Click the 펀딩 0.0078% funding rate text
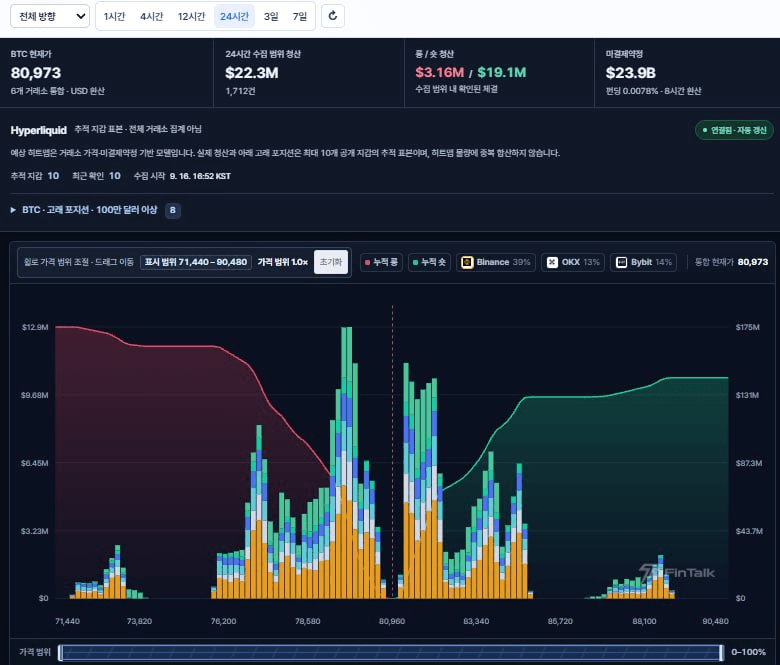 [654, 91]
